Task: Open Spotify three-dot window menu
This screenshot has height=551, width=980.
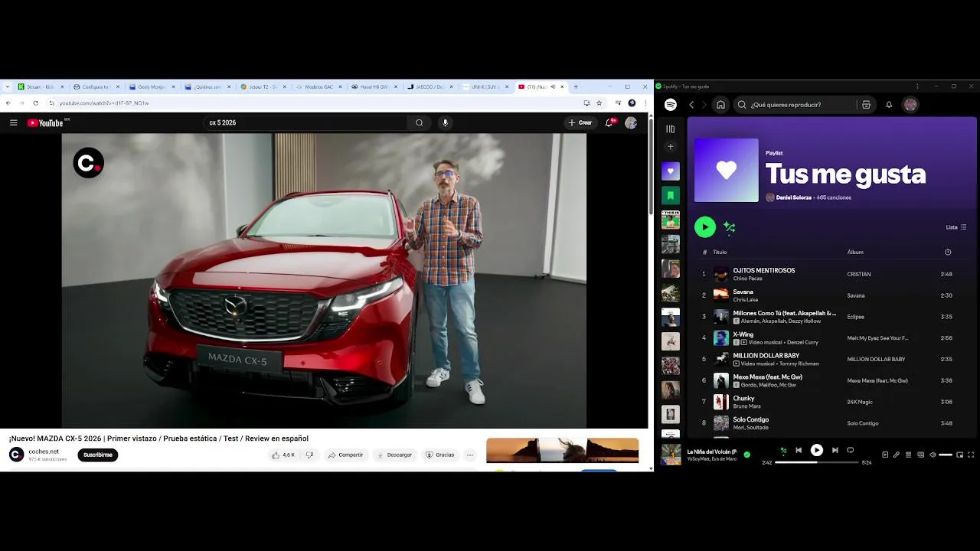Action: point(917,86)
